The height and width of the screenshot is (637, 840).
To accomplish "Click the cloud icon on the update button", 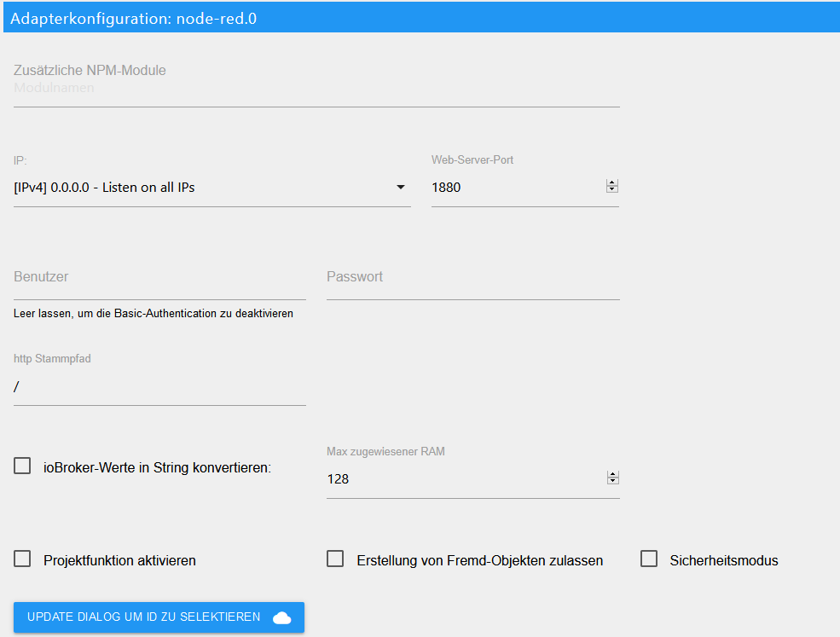I will 281,617.
